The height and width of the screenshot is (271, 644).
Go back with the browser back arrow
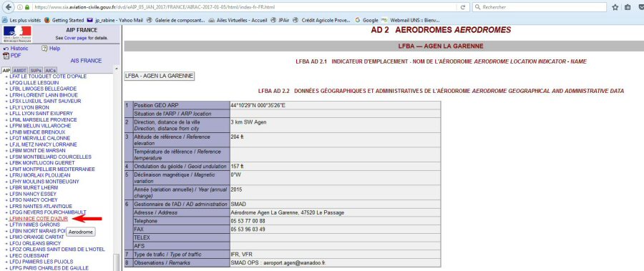coord(8,7)
